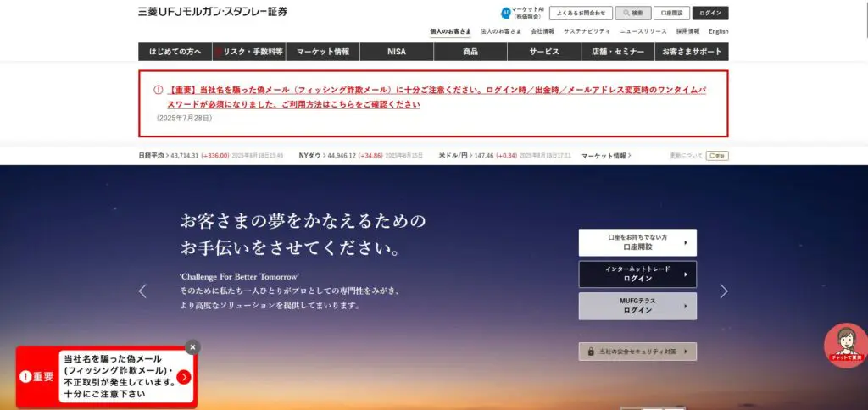
Task: Open the 採用情報 link
Action: point(687,31)
